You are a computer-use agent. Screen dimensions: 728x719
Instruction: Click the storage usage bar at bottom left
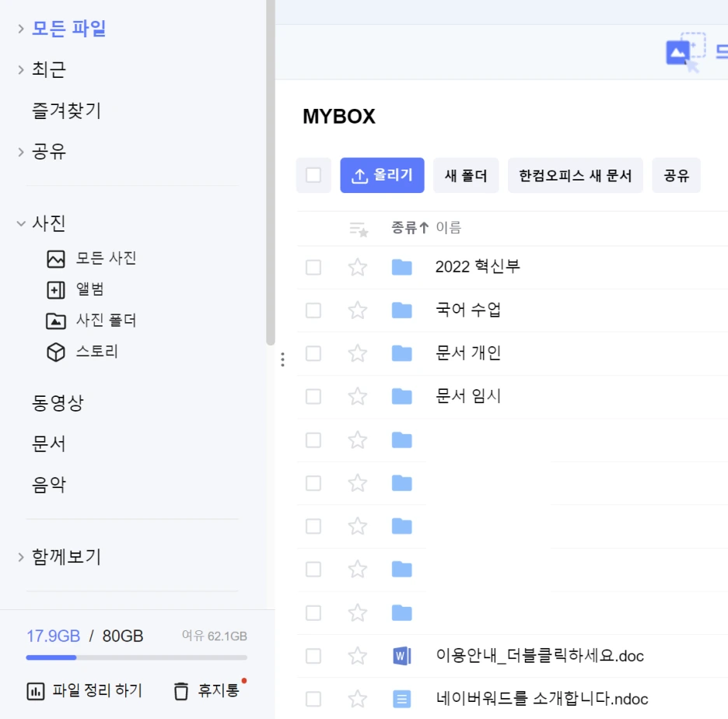point(137,658)
